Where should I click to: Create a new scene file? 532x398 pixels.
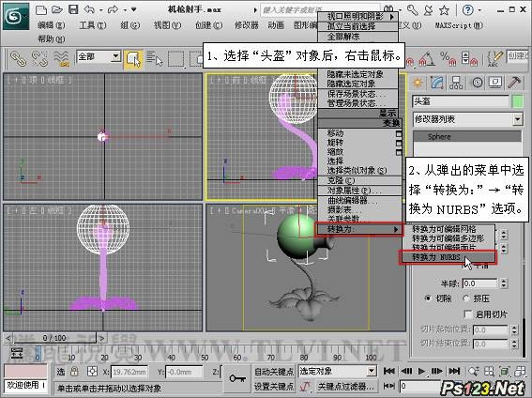[41, 9]
